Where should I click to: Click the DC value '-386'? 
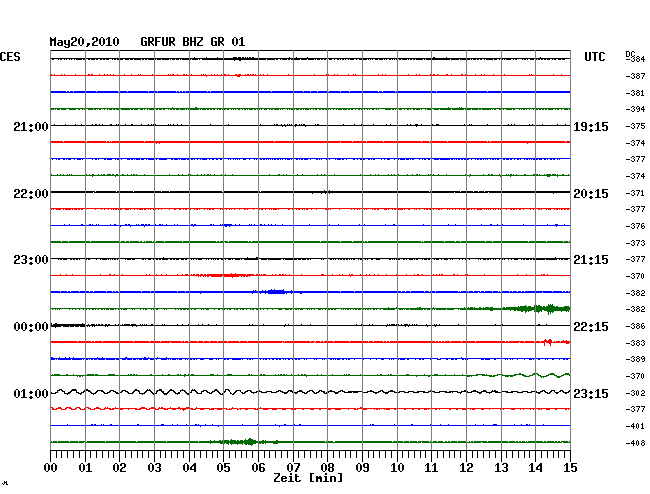pos(635,326)
